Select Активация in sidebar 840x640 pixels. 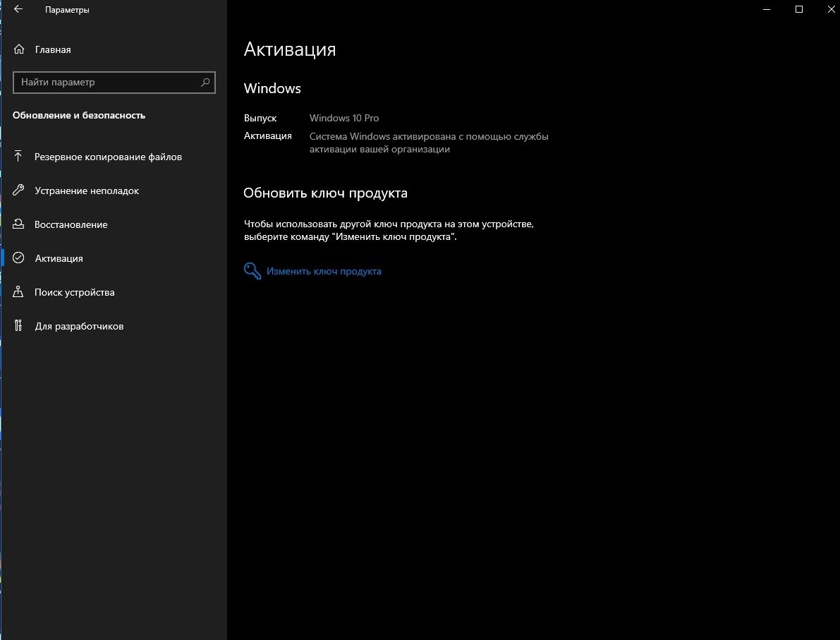pyautogui.click(x=59, y=258)
